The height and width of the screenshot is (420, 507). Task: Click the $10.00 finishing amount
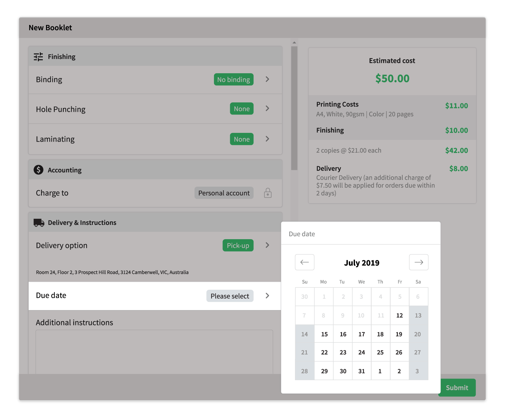(x=457, y=130)
